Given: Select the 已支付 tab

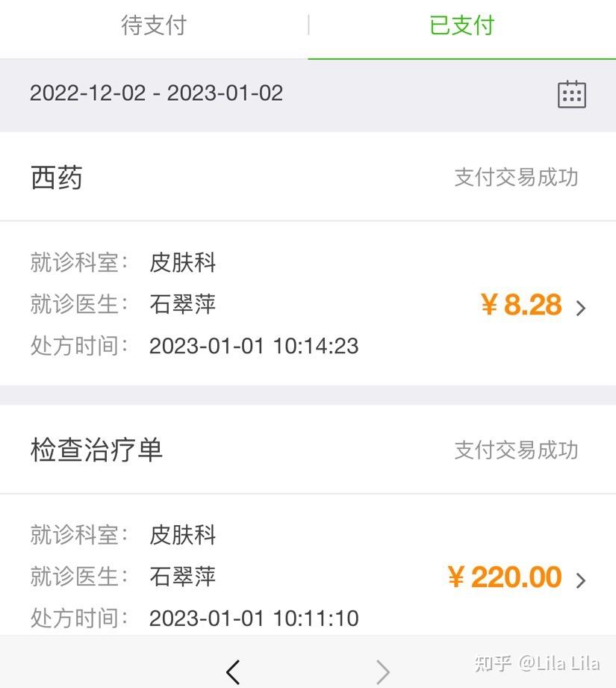Looking at the screenshot, I should 461,25.
